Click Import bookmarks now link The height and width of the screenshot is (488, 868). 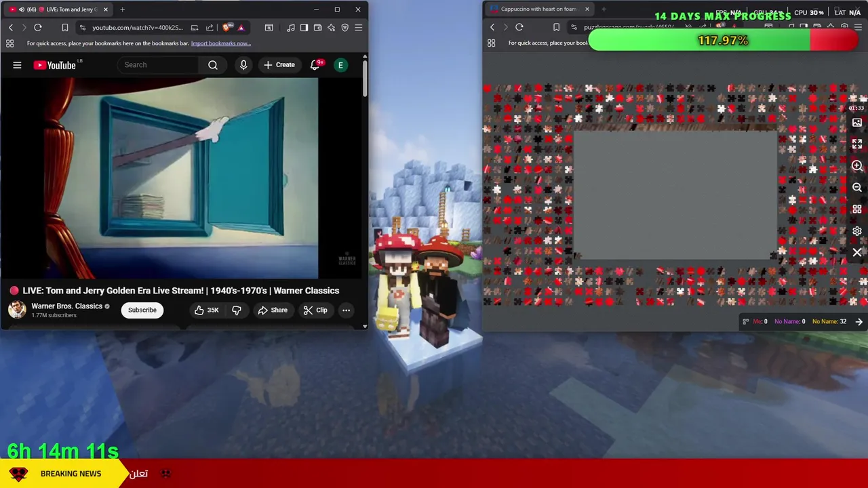click(220, 43)
